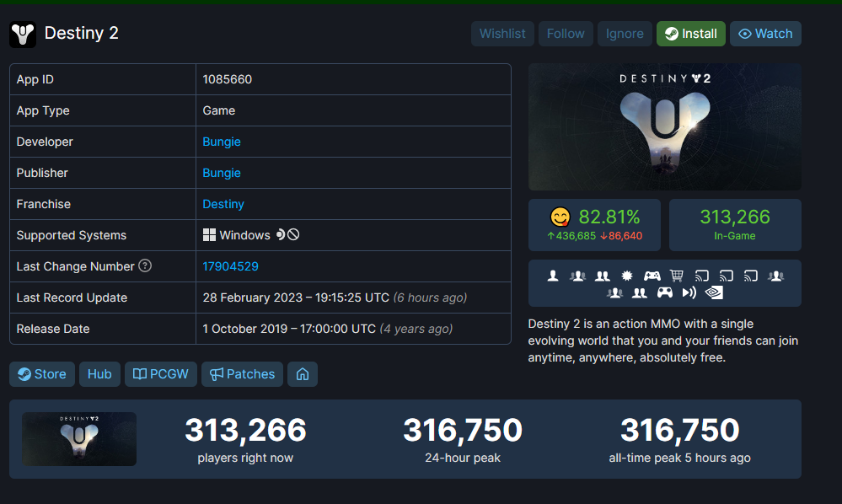Click the large Destiny 2 header image
842x504 pixels.
click(664, 127)
